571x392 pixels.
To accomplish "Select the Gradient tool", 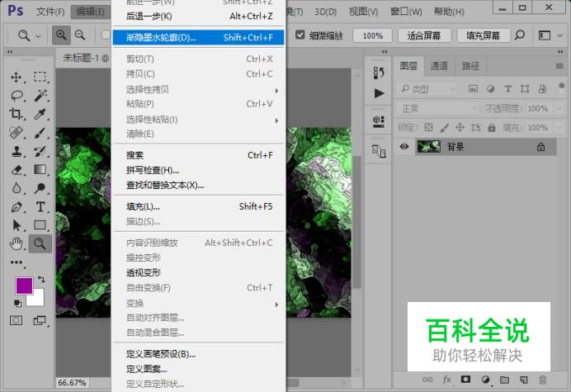I will click(40, 169).
